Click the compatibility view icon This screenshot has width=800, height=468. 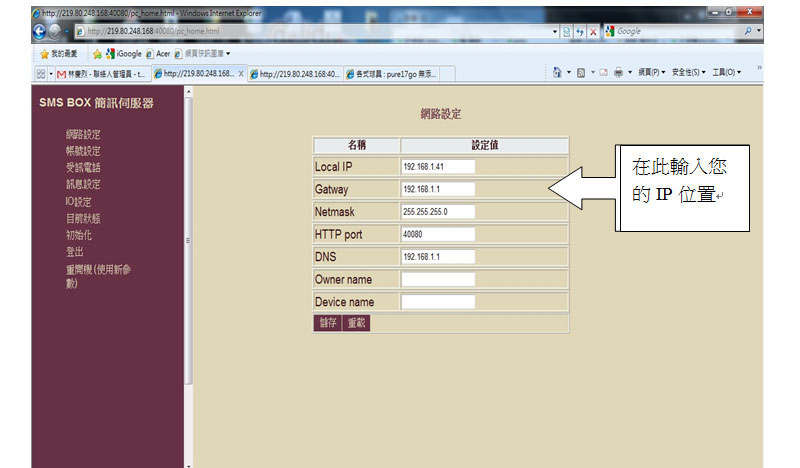tap(567, 32)
